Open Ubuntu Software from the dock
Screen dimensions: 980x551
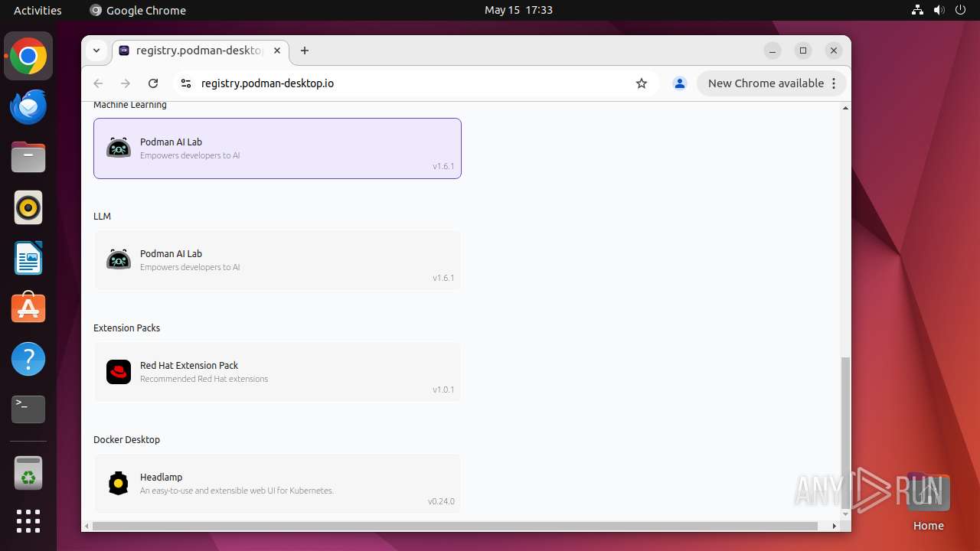tap(28, 308)
